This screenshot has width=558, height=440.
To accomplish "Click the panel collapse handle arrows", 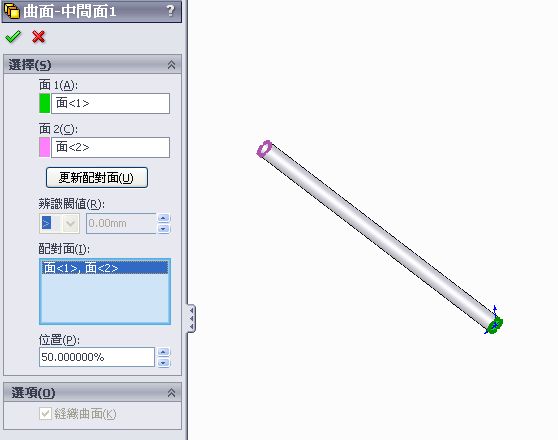I will click(x=191, y=318).
